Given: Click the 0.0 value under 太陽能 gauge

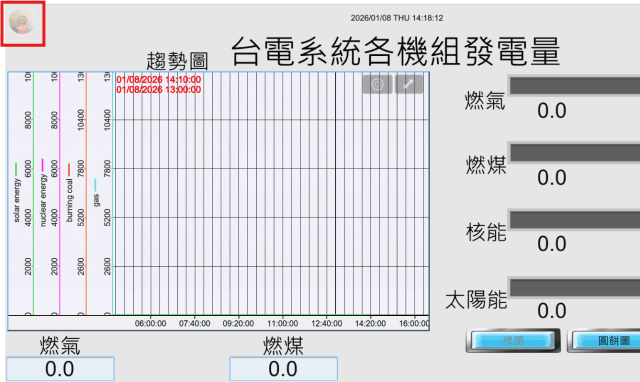Looking at the screenshot, I should [552, 311].
